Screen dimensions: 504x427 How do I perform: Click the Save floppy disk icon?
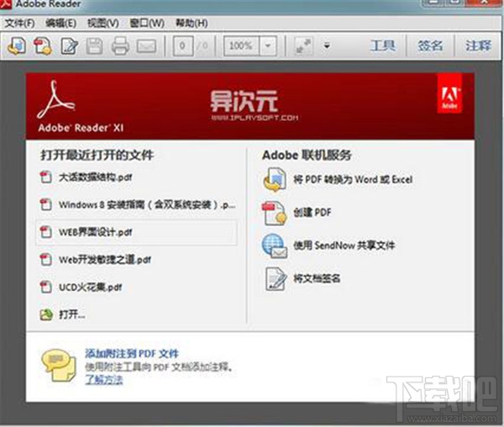click(94, 46)
